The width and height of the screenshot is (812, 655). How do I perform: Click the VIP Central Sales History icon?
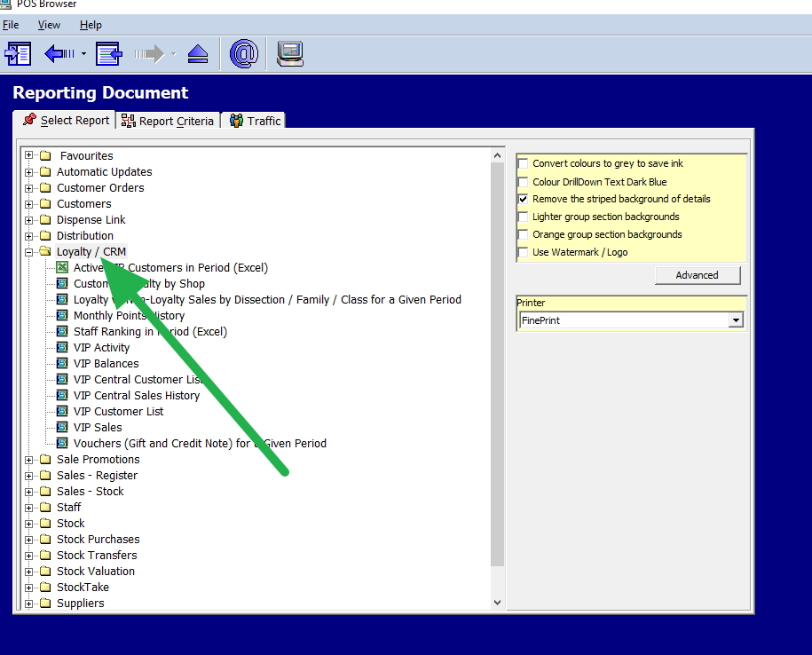coord(62,395)
